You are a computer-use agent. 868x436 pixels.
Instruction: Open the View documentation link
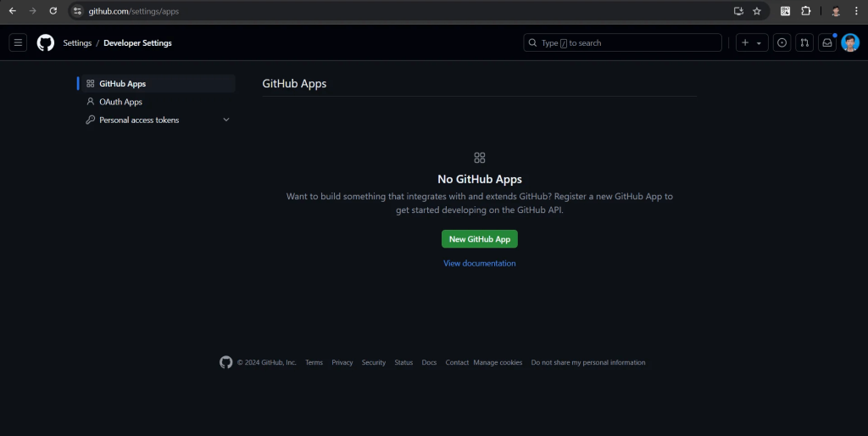479,264
